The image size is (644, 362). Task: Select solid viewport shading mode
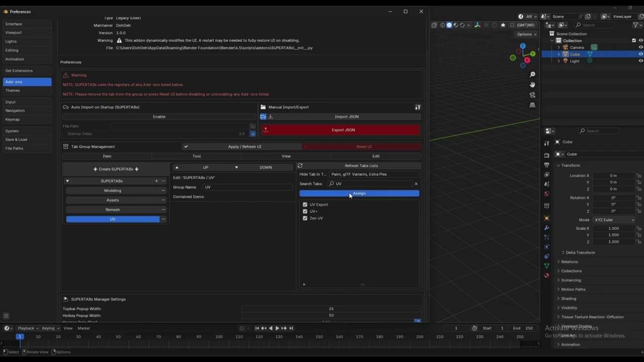point(449,25)
